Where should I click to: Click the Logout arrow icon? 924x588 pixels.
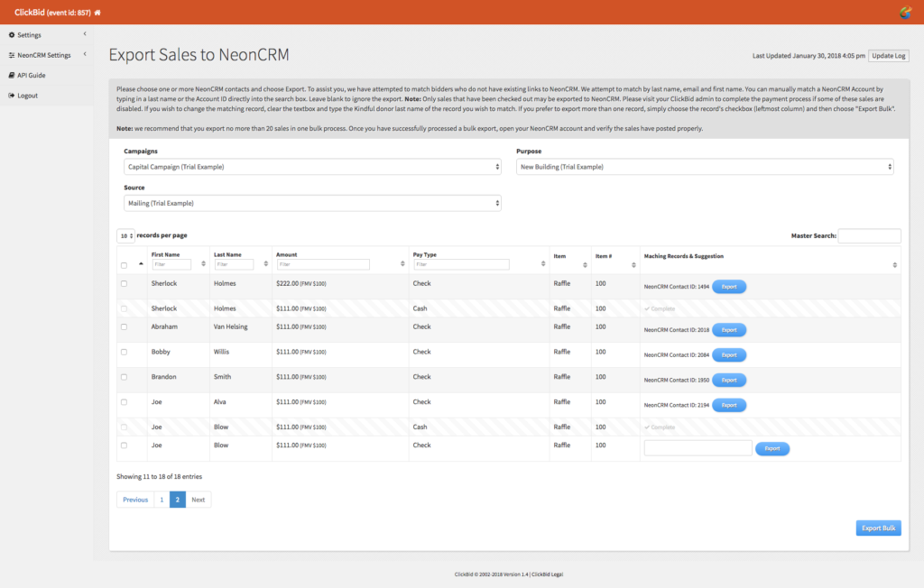pyautogui.click(x=12, y=95)
